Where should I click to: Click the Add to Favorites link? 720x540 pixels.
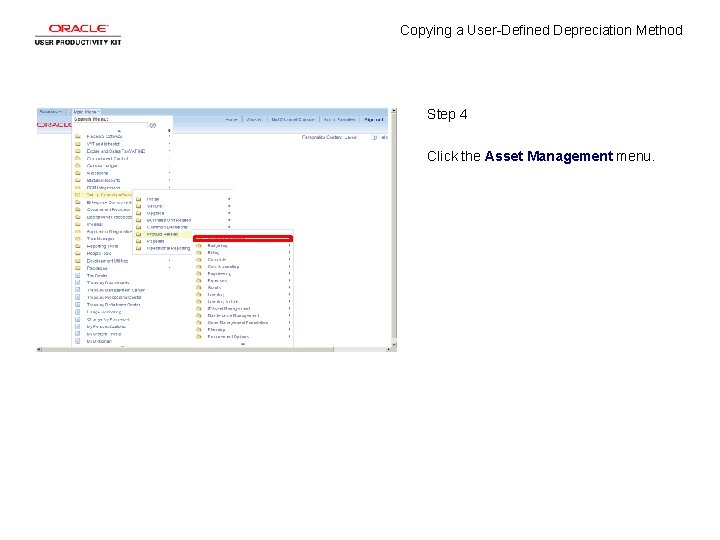tap(339, 120)
